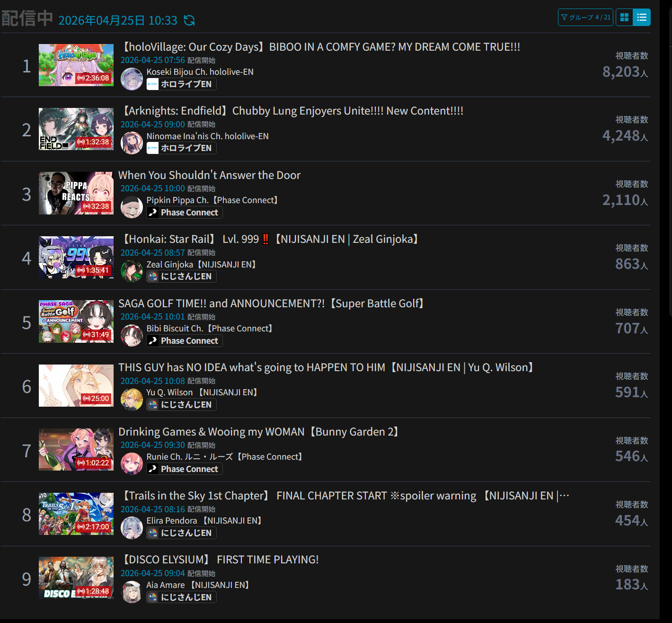This screenshot has width=672, height=623.
Task: Open Aia Amare channel avatar
Action: pyautogui.click(x=132, y=592)
